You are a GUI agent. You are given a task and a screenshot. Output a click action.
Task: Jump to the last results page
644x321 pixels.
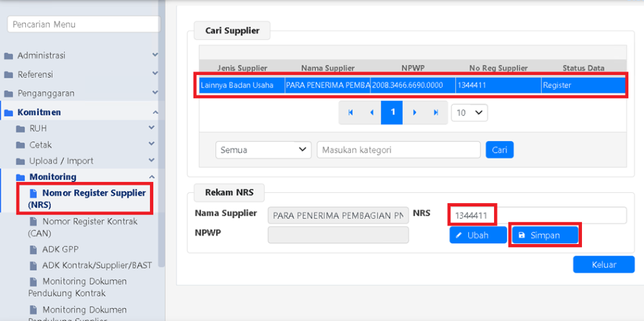pyautogui.click(x=435, y=112)
